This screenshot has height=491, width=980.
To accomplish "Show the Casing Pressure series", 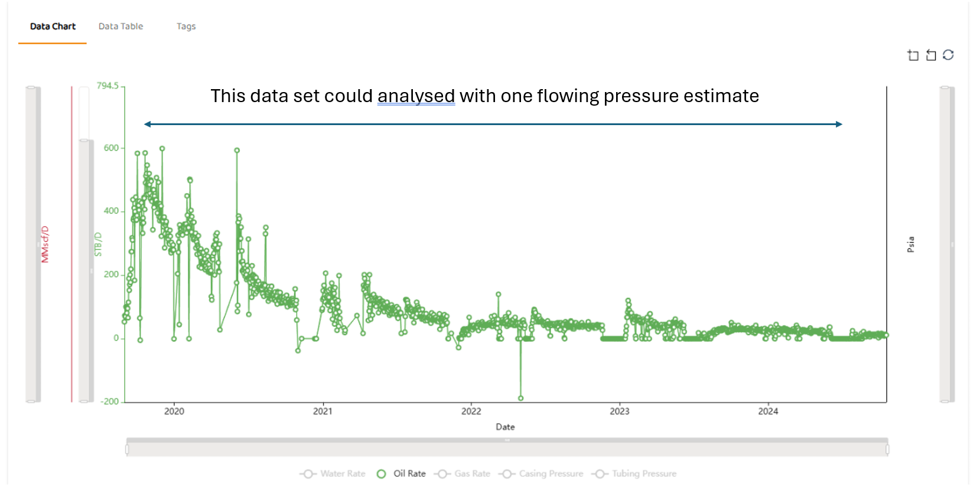I will [541, 474].
